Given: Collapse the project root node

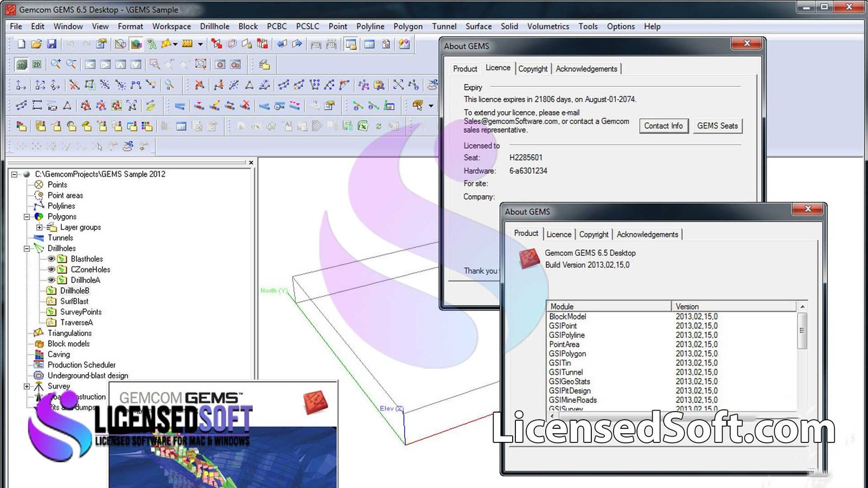Looking at the screenshot, I should tap(15, 174).
